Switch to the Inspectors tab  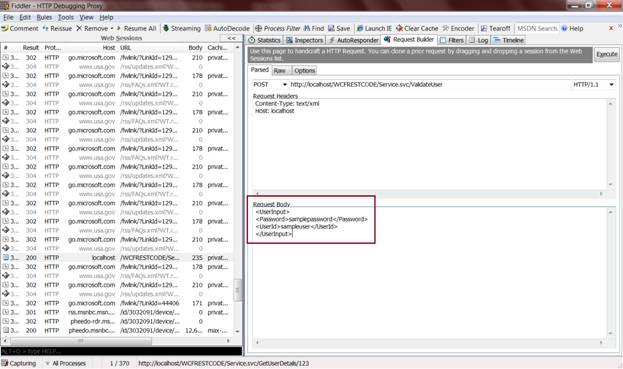(304, 40)
